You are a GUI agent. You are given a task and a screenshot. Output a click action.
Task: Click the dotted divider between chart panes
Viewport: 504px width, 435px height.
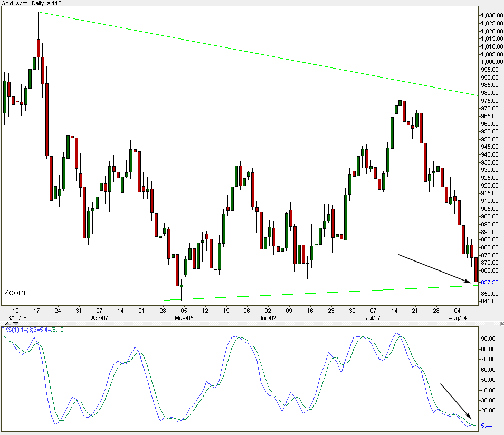click(x=237, y=323)
